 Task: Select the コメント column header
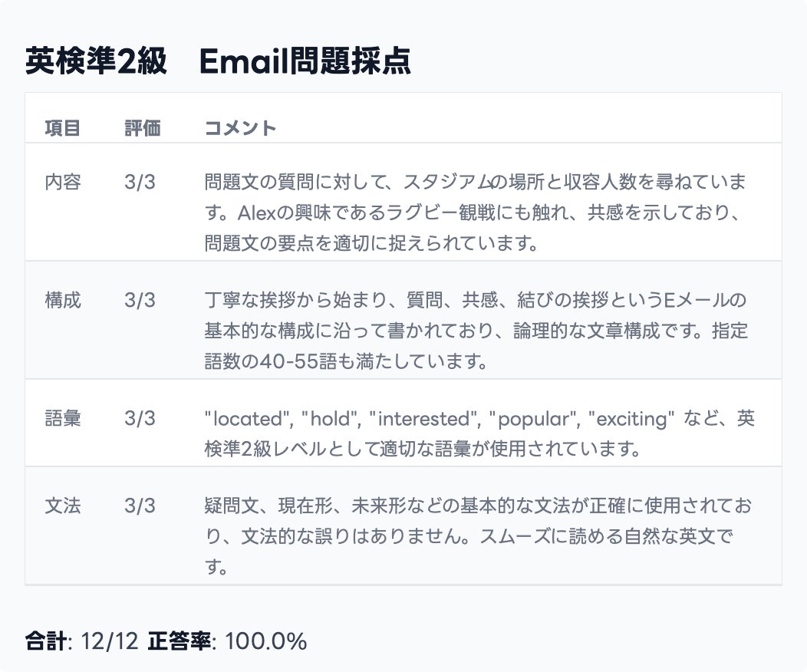pyautogui.click(x=240, y=128)
